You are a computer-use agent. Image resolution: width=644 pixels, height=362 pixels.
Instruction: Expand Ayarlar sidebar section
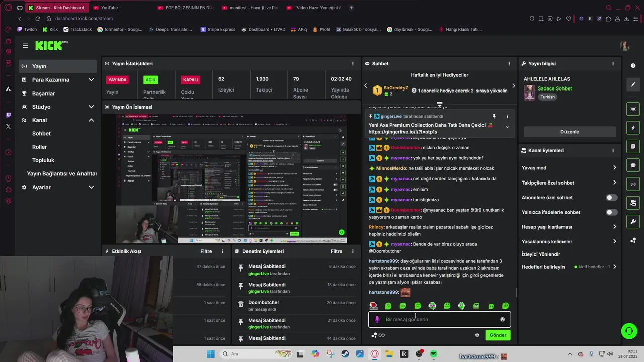91,187
